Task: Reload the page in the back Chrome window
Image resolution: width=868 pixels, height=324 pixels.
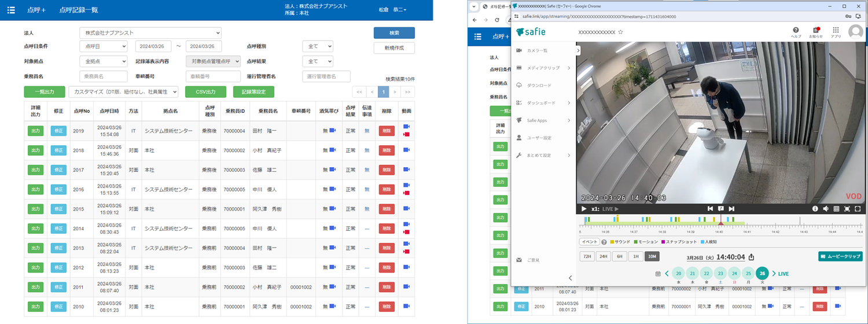Action: (x=498, y=20)
